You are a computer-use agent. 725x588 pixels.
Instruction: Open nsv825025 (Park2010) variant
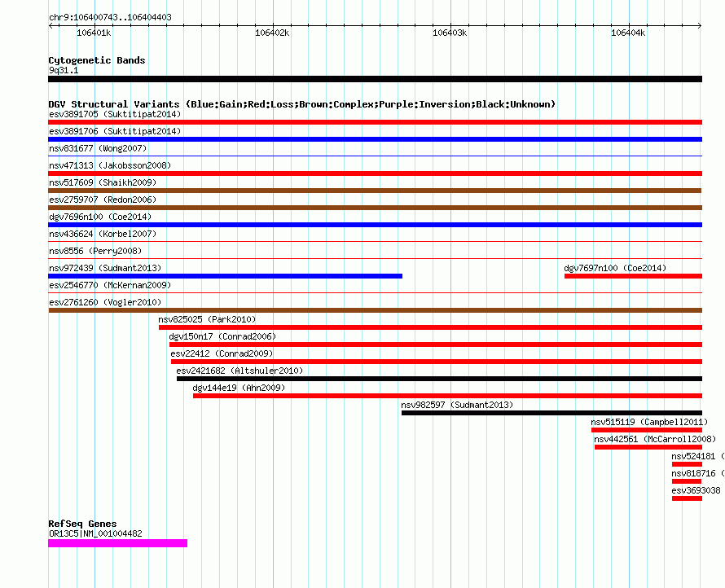click(x=207, y=319)
